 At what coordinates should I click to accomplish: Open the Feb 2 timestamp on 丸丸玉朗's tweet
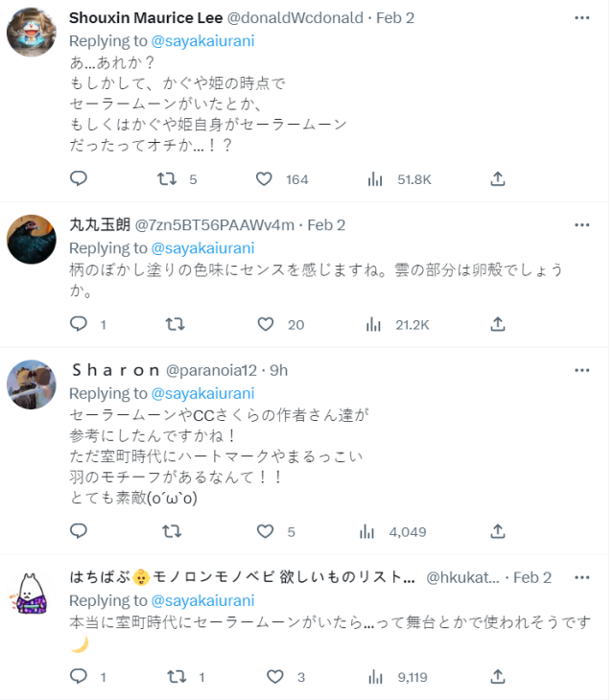(326, 225)
